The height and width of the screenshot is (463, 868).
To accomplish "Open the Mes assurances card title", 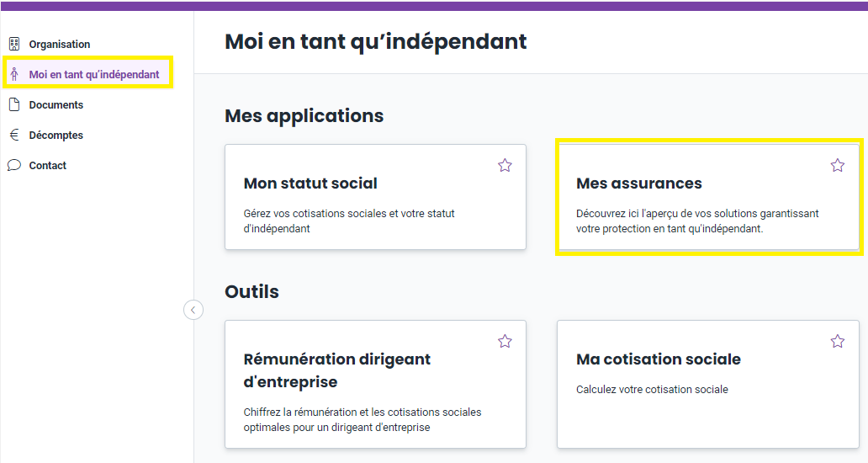I will click(x=639, y=184).
